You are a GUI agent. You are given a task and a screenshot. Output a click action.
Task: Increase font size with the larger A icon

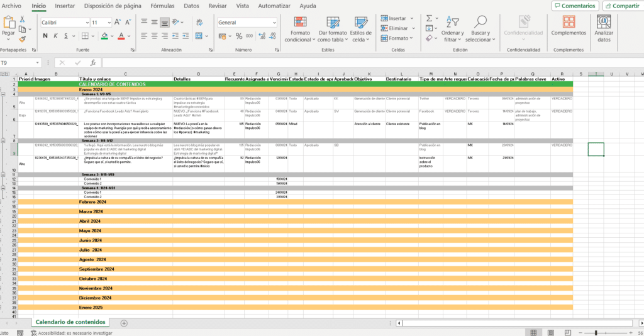pyautogui.click(x=118, y=22)
